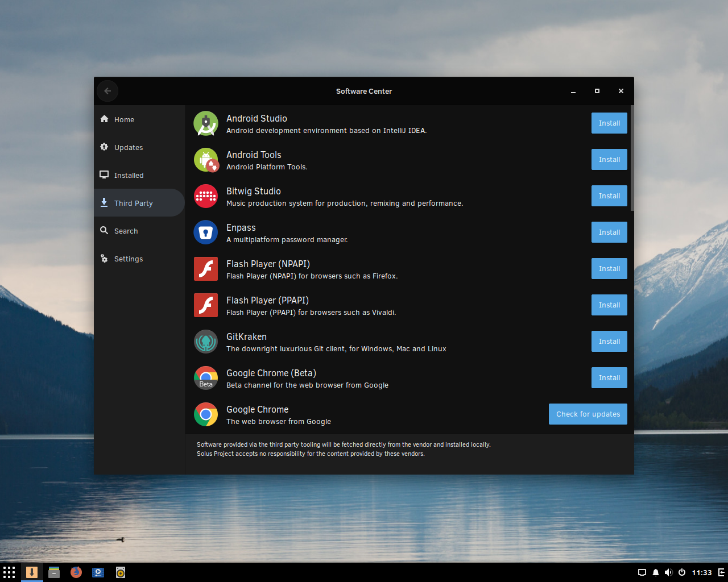Click the Flash Player (PPAPI) icon
The width and height of the screenshot is (728, 582).
pyautogui.click(x=206, y=305)
